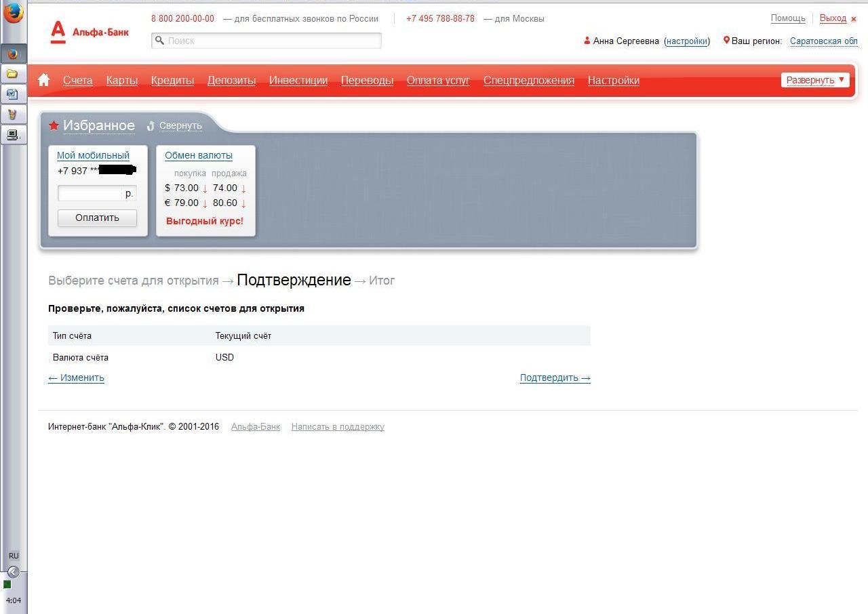The width and height of the screenshot is (868, 614).
Task: Open the Спецпредложения menu
Action: [x=529, y=80]
